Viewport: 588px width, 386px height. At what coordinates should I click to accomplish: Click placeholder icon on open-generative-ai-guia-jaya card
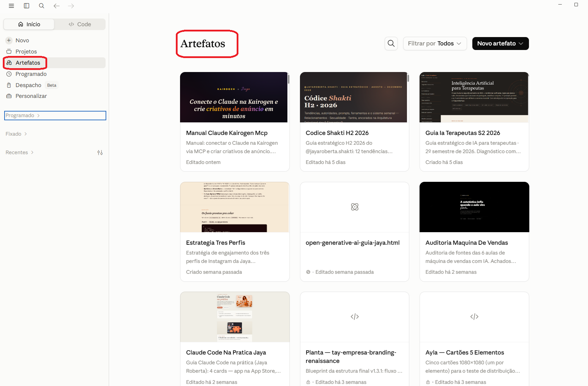[x=355, y=207]
